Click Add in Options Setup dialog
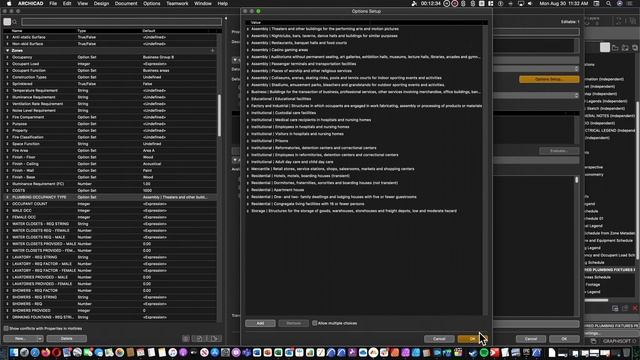This screenshot has width=640, height=360. tap(260, 323)
